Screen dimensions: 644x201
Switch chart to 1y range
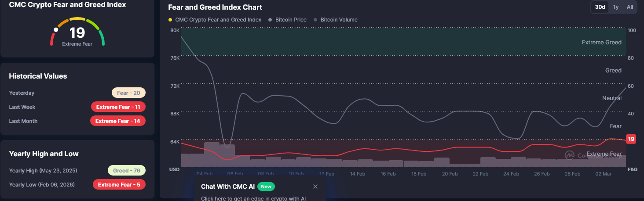[x=616, y=7]
